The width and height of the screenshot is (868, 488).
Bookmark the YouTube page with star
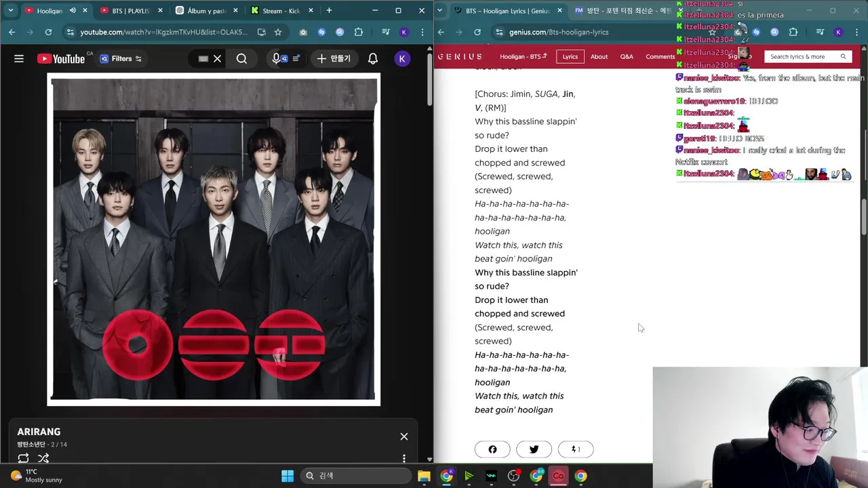[x=278, y=32]
